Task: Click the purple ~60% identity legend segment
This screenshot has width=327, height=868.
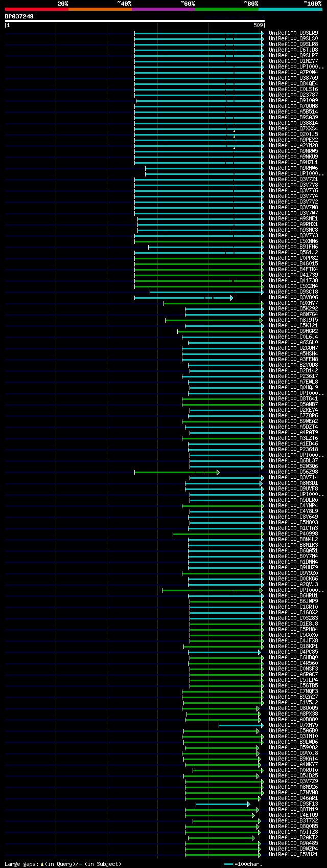Action: 163,9
